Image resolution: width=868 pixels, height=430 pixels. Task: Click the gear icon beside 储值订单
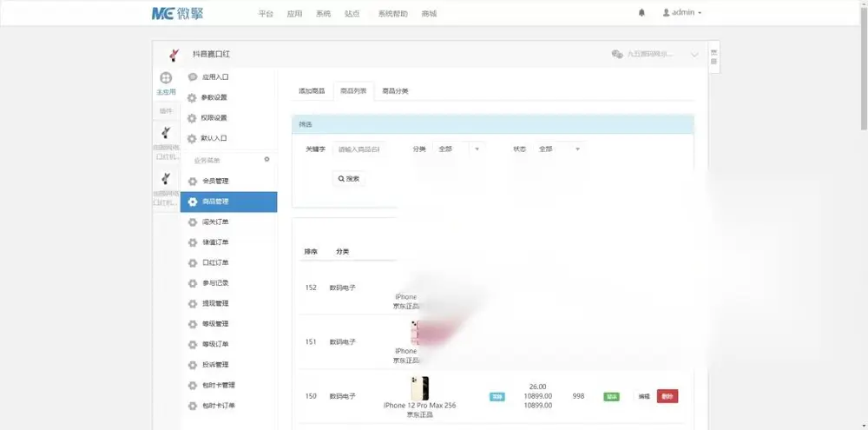pos(192,242)
